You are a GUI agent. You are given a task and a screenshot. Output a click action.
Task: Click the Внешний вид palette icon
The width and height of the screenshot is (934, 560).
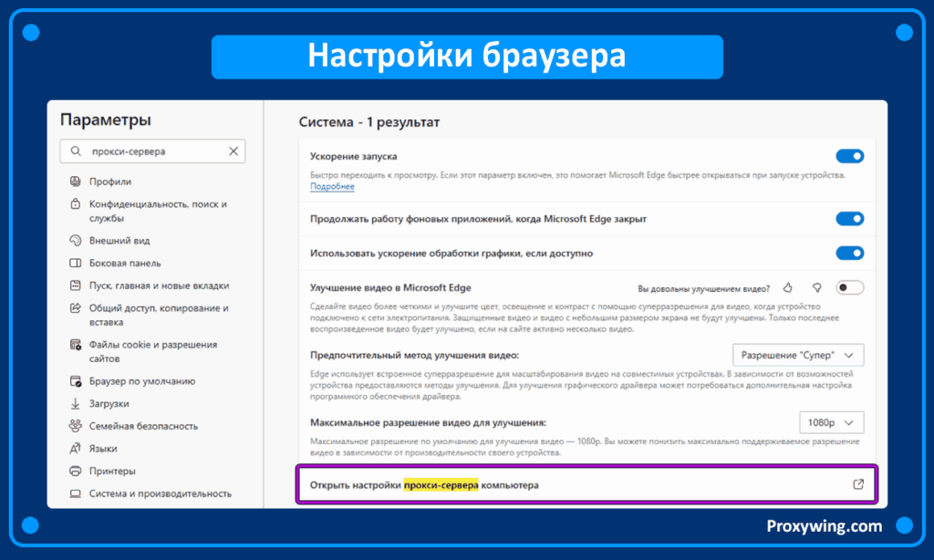[x=75, y=240]
